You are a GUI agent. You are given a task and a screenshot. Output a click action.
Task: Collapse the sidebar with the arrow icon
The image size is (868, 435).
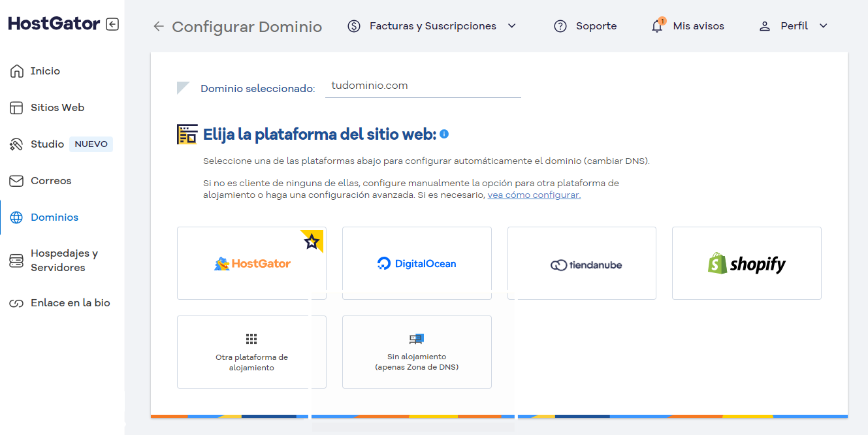[112, 24]
